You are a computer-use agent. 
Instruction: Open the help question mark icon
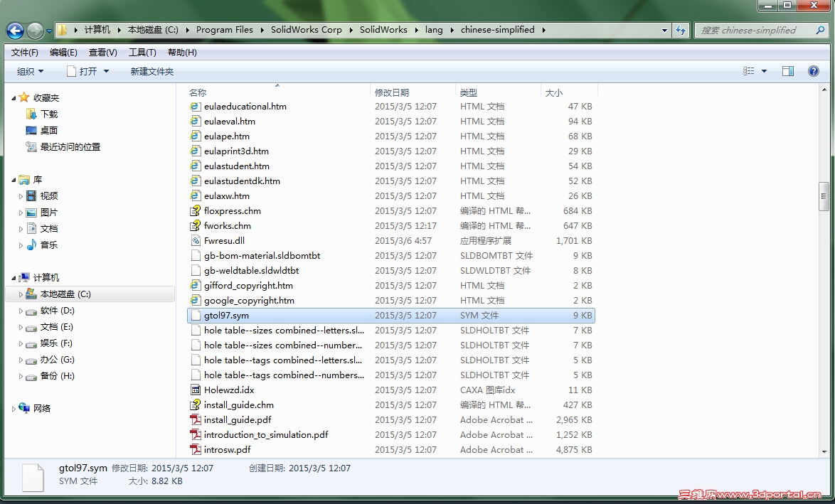click(813, 71)
